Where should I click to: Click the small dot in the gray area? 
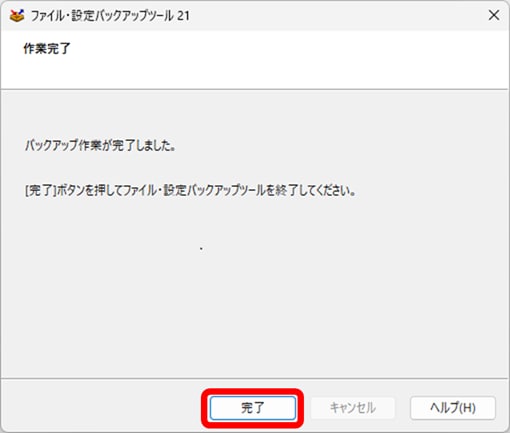201,248
